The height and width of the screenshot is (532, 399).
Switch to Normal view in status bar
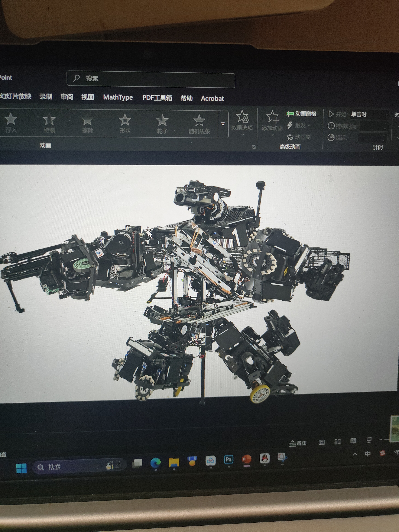[x=322, y=442]
